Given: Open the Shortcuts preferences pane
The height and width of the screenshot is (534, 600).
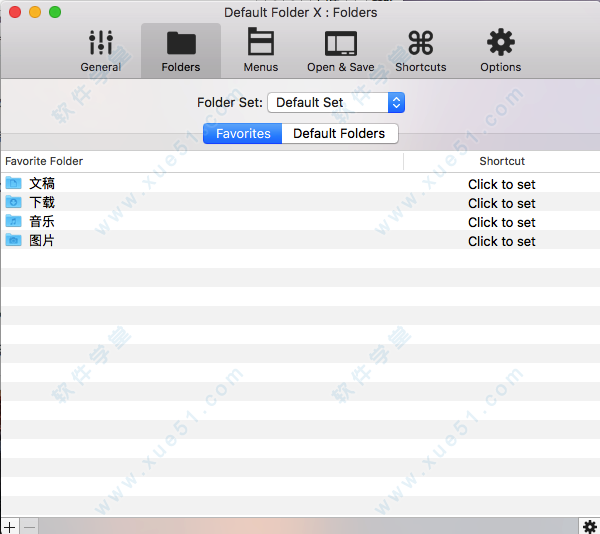Looking at the screenshot, I should [x=421, y=51].
